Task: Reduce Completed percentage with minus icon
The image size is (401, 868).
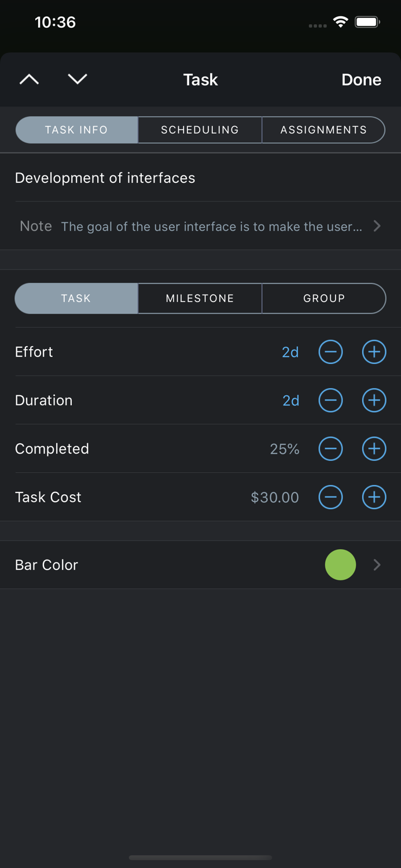Action: [x=330, y=448]
